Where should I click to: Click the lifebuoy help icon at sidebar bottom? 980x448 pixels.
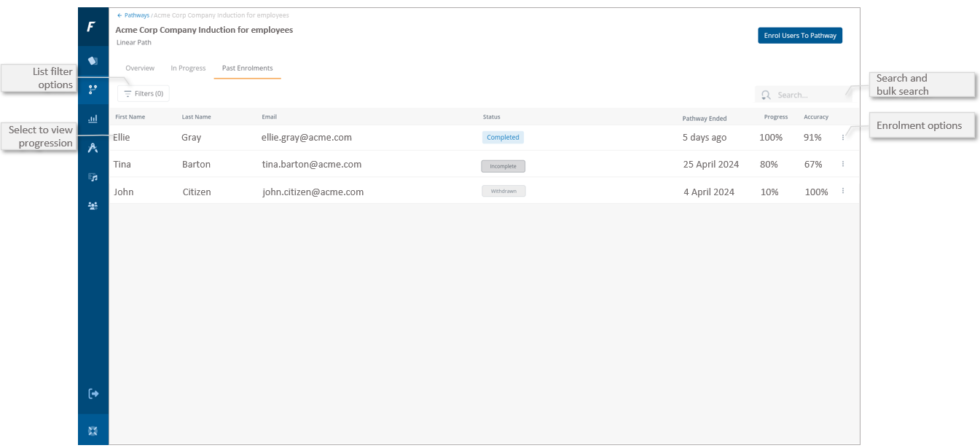coord(93,431)
